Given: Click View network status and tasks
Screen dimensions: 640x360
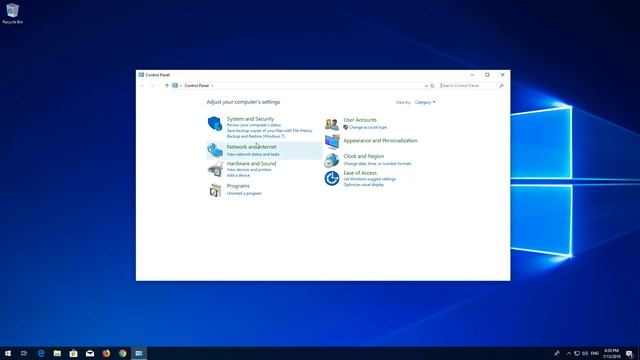Looking at the screenshot, I should click(x=253, y=154).
